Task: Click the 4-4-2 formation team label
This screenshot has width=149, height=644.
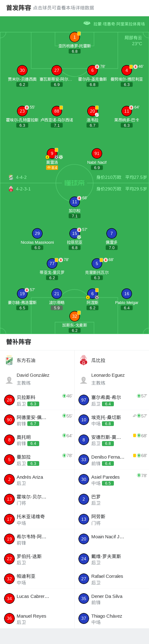Action: pyautogui.click(x=21, y=177)
